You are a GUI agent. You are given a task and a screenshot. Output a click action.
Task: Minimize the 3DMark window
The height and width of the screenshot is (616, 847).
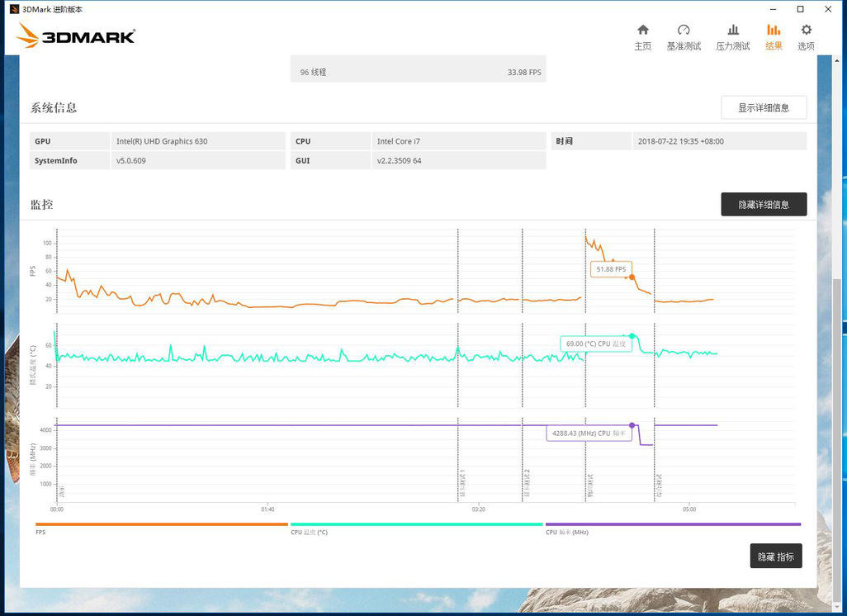click(x=773, y=9)
